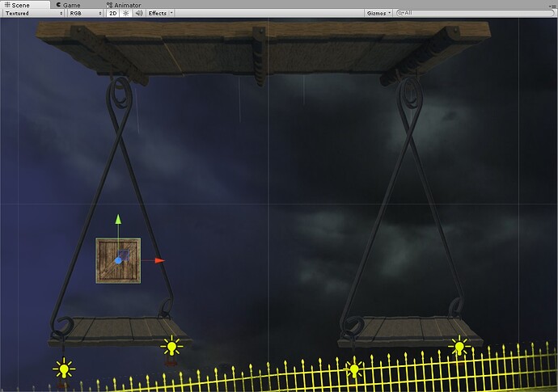Toggle scene audio speaker icon
Screen dimensions: 558x392
click(x=139, y=13)
